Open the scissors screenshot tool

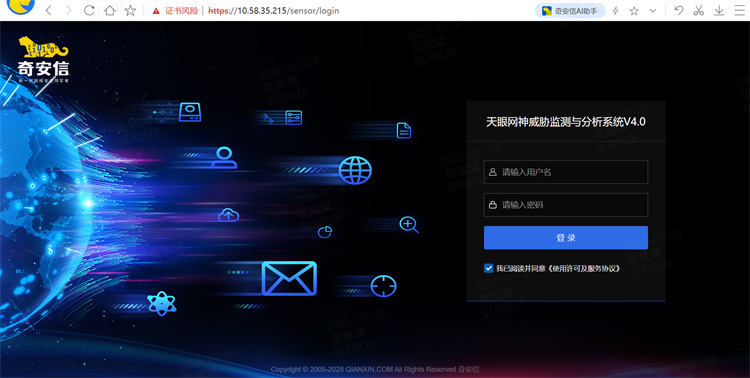click(698, 11)
